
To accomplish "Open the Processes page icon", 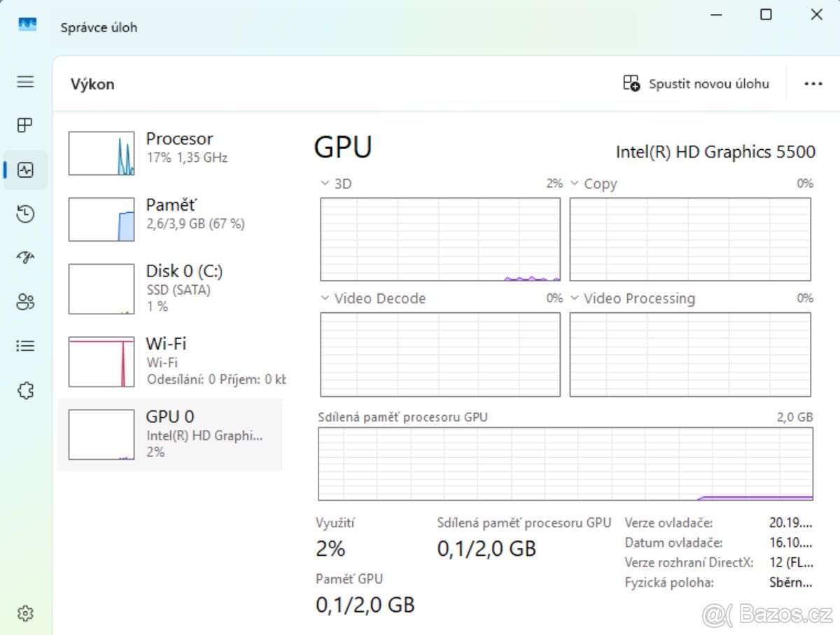I will [x=25, y=125].
